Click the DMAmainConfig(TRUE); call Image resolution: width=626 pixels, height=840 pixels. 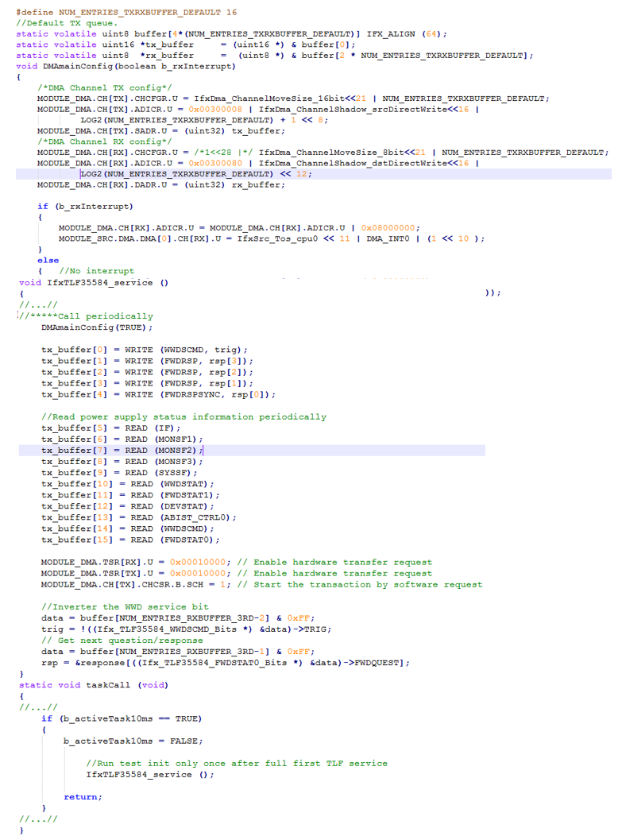tap(96, 327)
